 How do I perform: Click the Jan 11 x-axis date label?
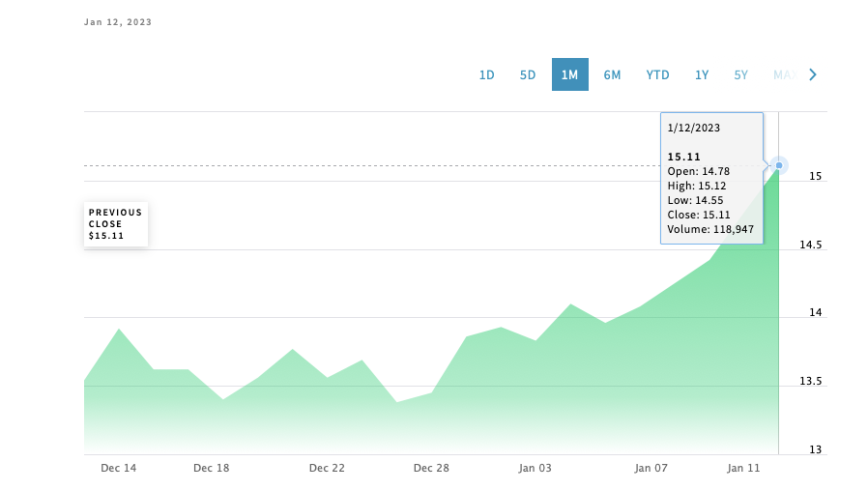click(x=744, y=469)
